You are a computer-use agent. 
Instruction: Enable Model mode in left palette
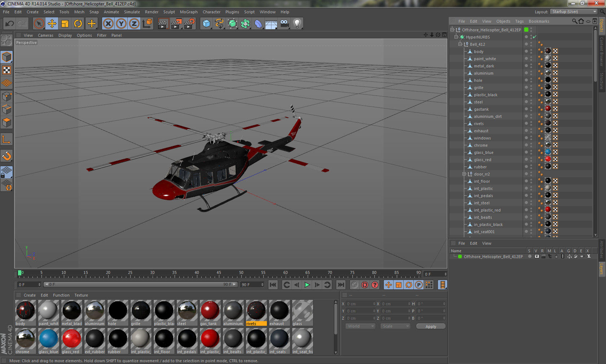[6, 57]
